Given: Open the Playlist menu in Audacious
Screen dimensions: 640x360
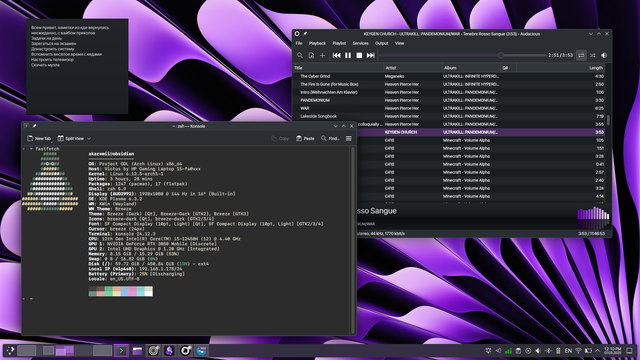Looking at the screenshot, I should click(x=339, y=43).
